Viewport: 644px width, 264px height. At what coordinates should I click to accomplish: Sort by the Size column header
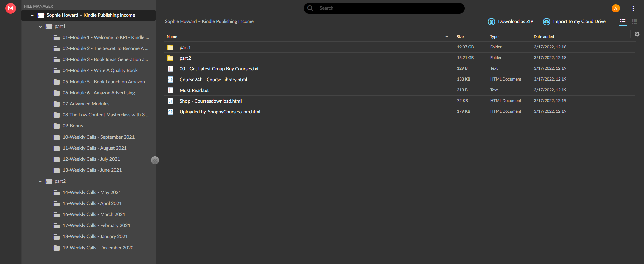point(460,37)
